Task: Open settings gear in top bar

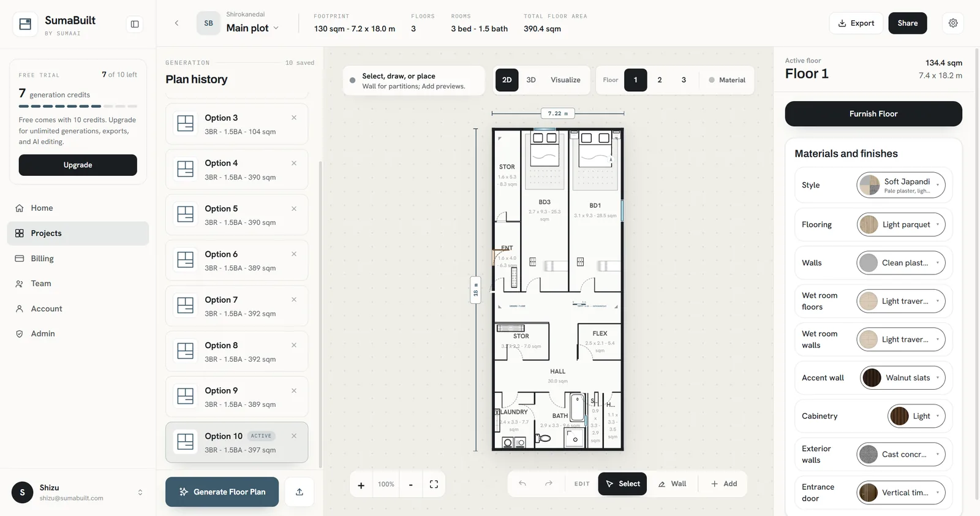Action: point(953,23)
